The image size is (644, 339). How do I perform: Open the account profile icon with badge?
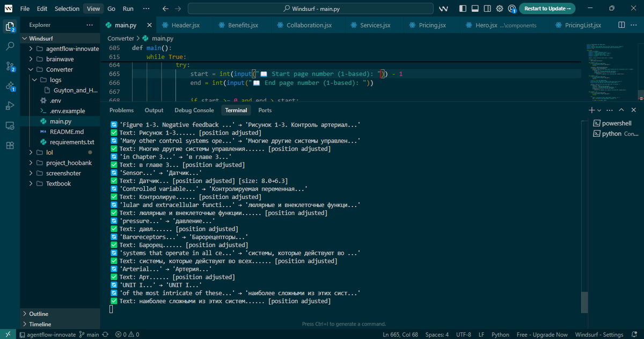tap(512, 9)
